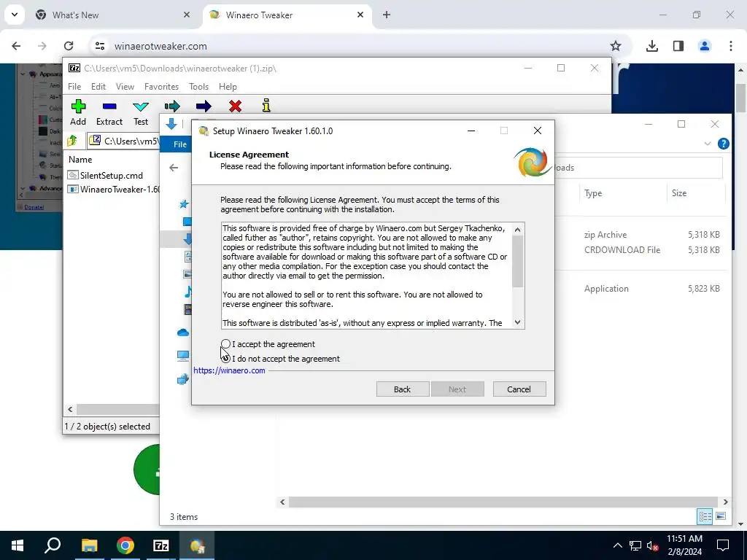Image resolution: width=747 pixels, height=560 pixels.
Task: Switch to the What's New Chrome tab
Action: click(111, 15)
